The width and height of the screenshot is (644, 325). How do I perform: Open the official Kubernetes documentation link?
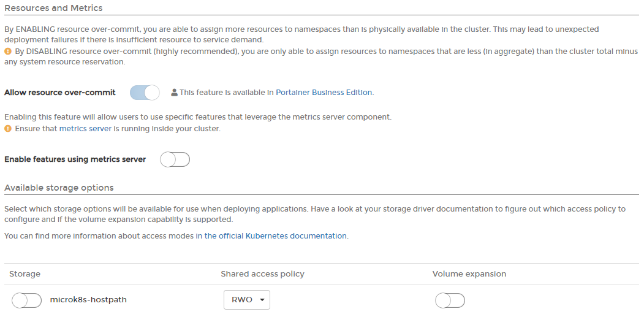click(271, 236)
